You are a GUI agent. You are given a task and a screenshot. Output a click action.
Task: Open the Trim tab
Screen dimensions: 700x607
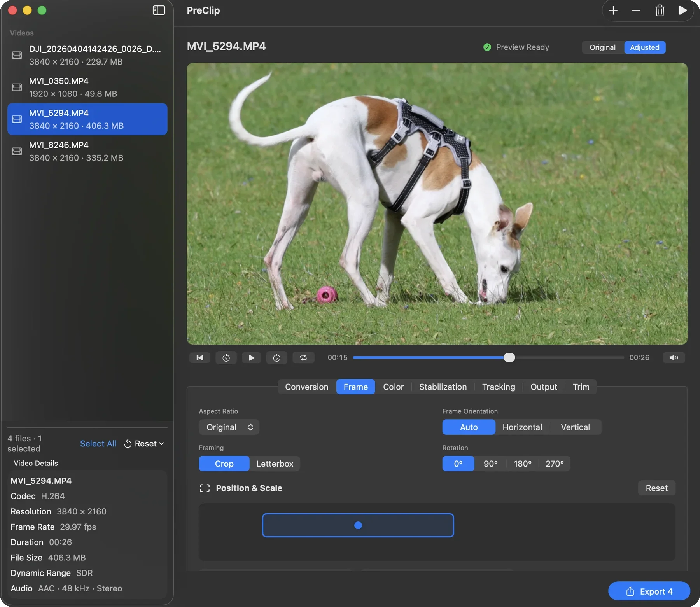[581, 387]
